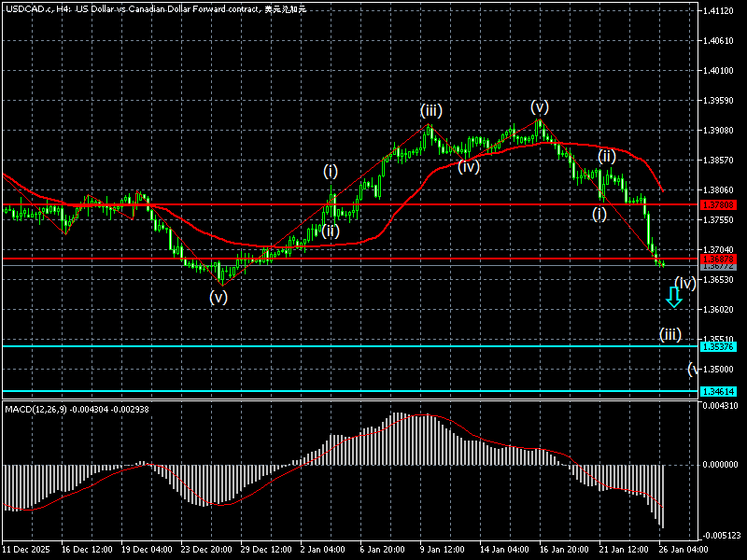The width and height of the screenshot is (747, 560).
Task: Select the (ii) wave label above January 21 bounce
Action: (607, 155)
